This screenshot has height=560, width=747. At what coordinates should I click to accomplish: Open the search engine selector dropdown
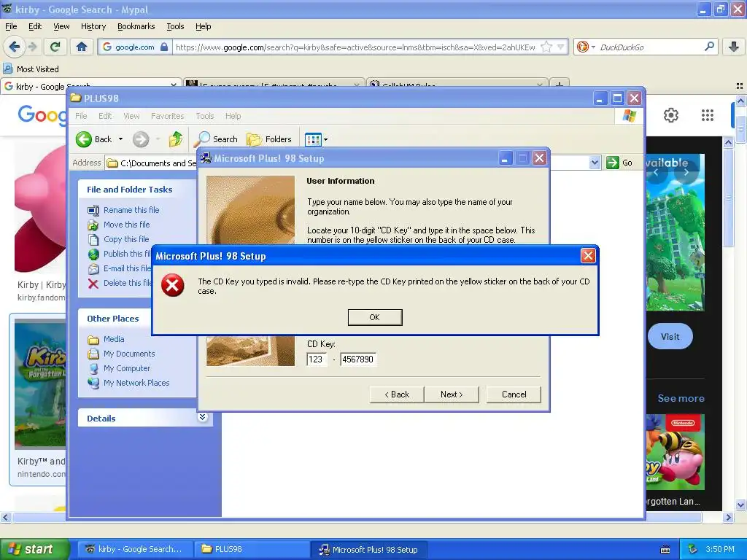coord(586,47)
